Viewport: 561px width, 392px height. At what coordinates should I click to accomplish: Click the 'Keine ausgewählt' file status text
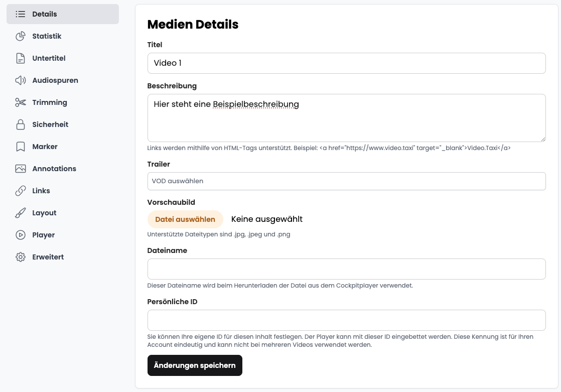267,219
